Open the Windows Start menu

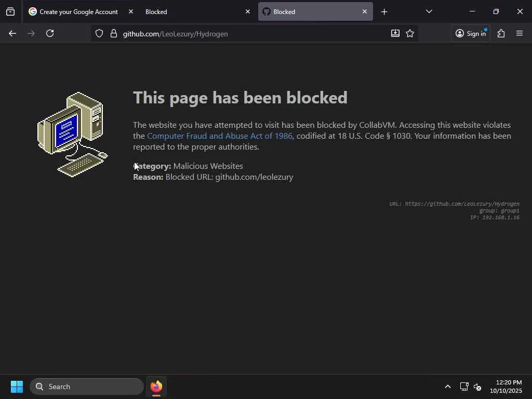[17, 387]
